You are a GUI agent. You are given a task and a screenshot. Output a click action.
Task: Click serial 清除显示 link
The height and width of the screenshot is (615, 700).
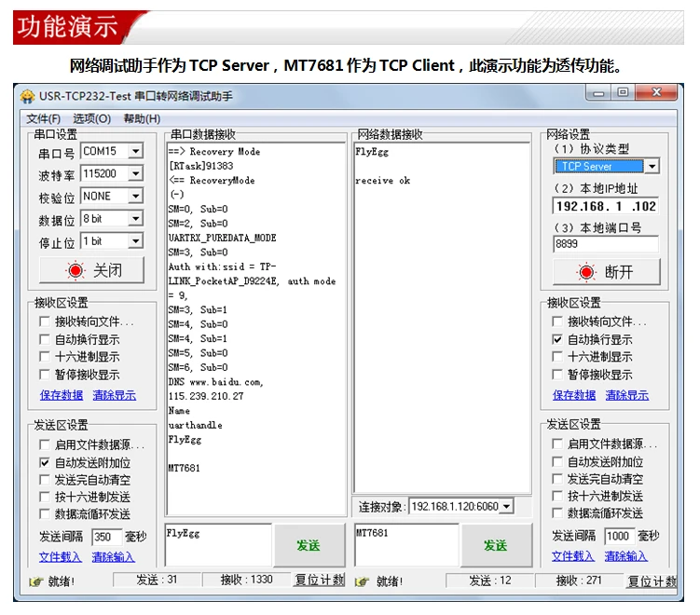coord(115,395)
